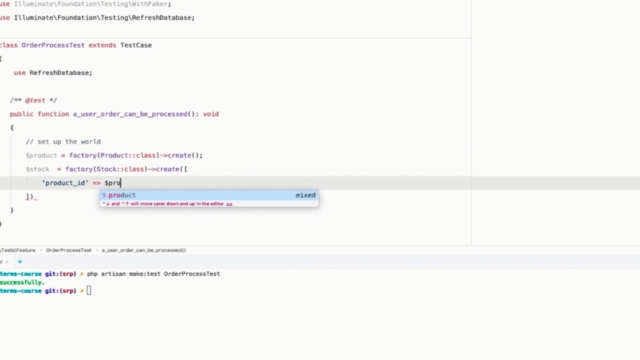Focus the terminal prompt cursor

coord(89,291)
